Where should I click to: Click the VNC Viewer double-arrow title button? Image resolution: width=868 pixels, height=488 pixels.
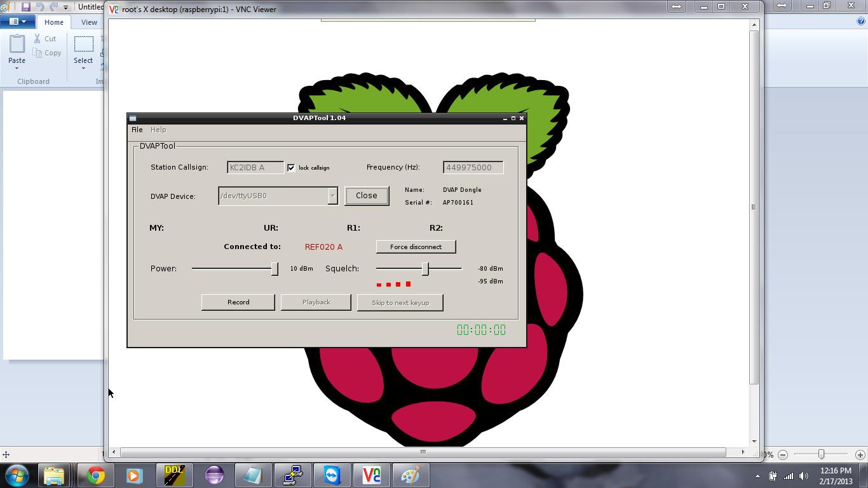(676, 6)
